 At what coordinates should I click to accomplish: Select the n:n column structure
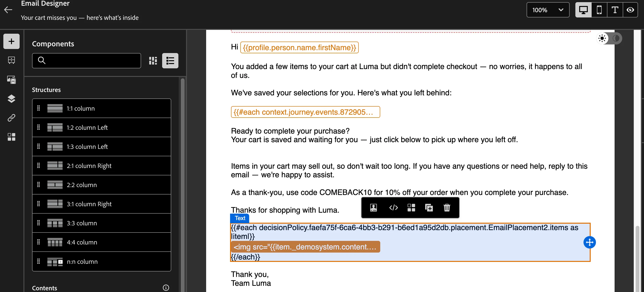click(x=101, y=261)
